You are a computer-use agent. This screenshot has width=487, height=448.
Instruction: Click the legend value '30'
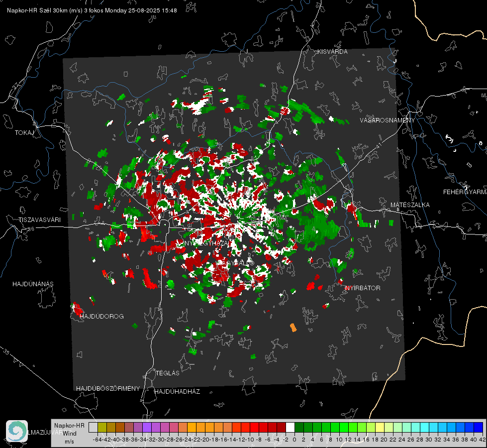429,440
